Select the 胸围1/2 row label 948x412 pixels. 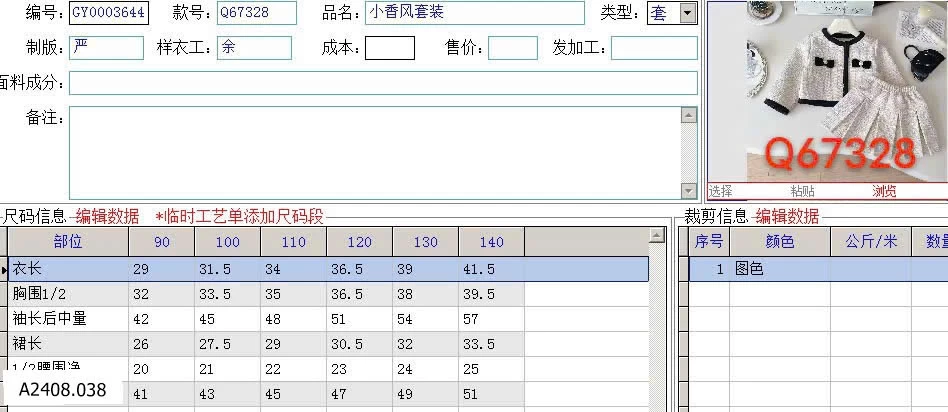68,294
